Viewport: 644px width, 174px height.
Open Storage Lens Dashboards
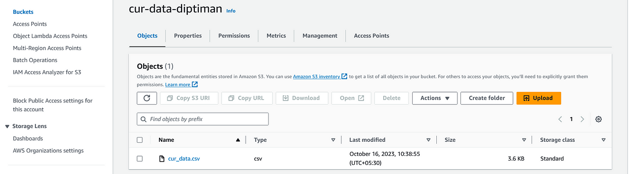pyautogui.click(x=28, y=138)
